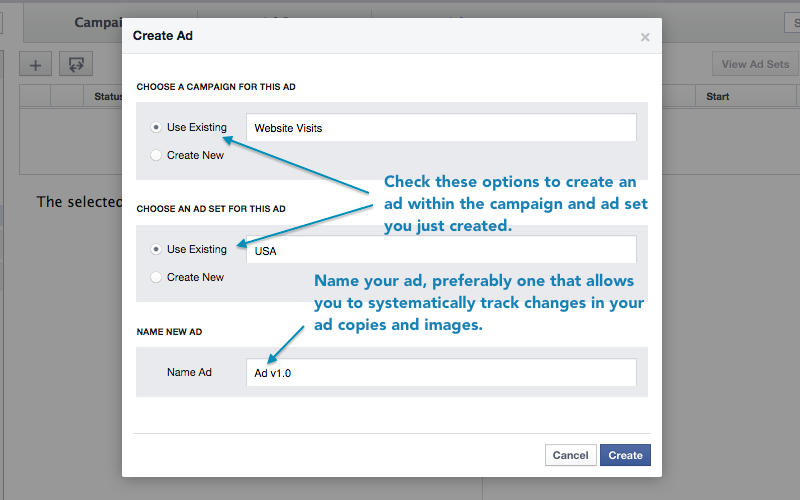
Task: Sort by the Start column header
Action: pyautogui.click(x=717, y=97)
